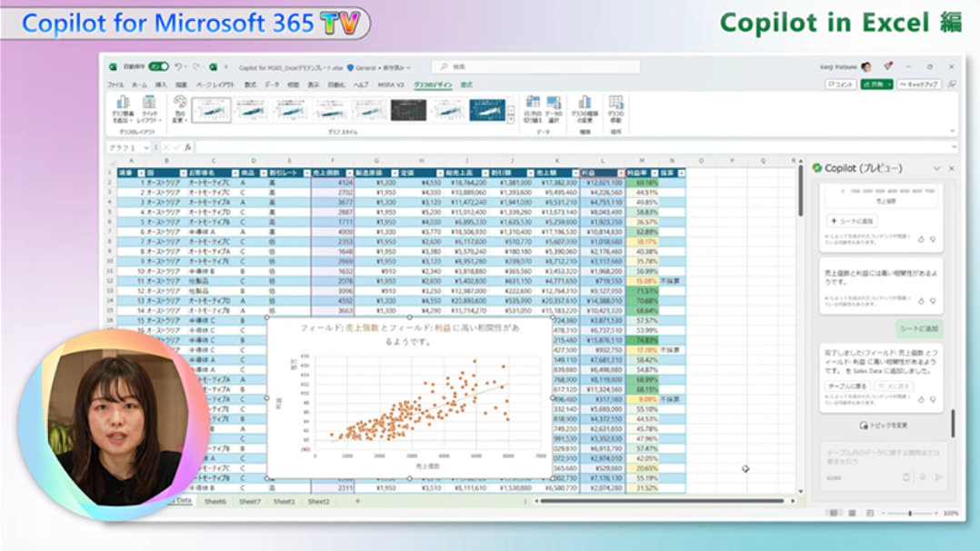Select the dark chart style thumbnail

click(x=408, y=110)
